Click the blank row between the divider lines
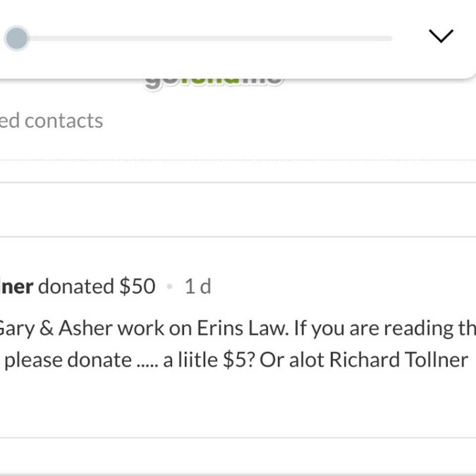 (x=238, y=209)
